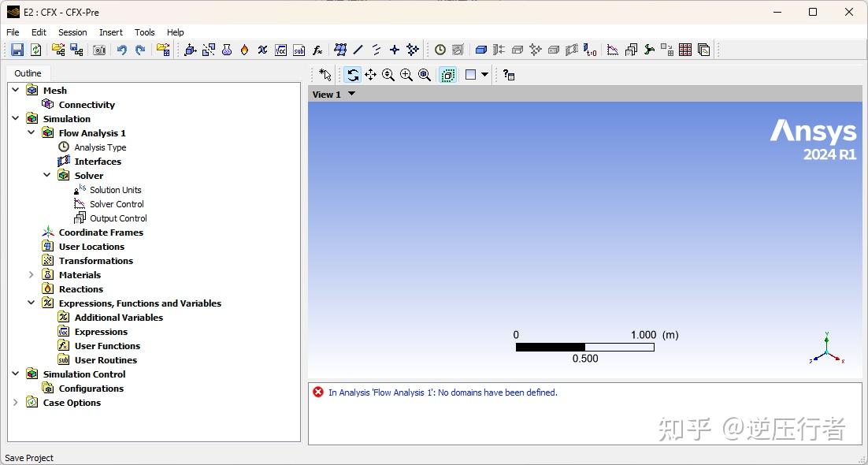
Task: Click the Save Project icon
Action: [x=17, y=50]
